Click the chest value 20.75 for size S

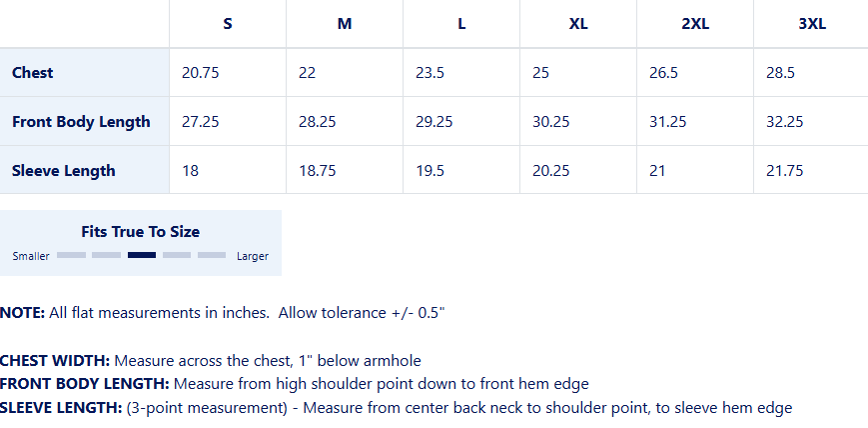[x=201, y=73]
